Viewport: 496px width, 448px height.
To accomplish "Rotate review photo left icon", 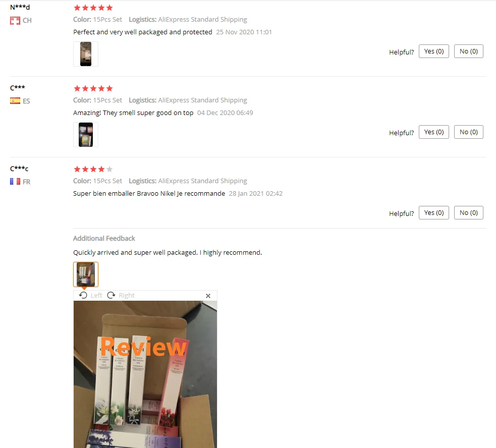I will tap(83, 295).
